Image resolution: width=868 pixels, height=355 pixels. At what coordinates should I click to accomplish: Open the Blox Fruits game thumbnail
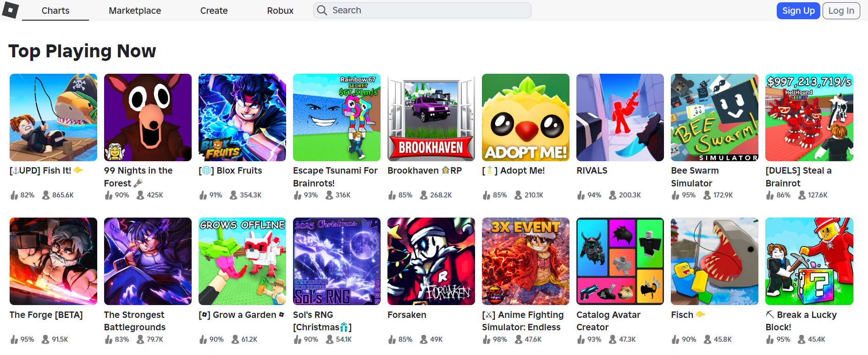[x=242, y=117]
